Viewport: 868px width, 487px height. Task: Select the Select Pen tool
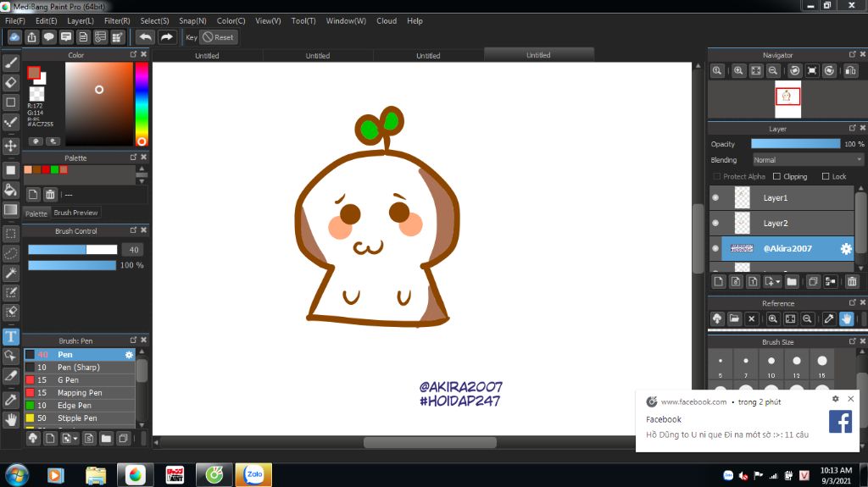click(x=10, y=293)
